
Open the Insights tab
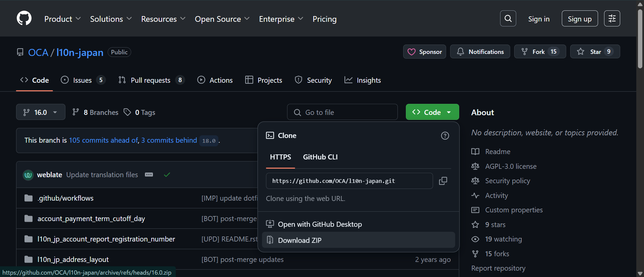pos(363,80)
